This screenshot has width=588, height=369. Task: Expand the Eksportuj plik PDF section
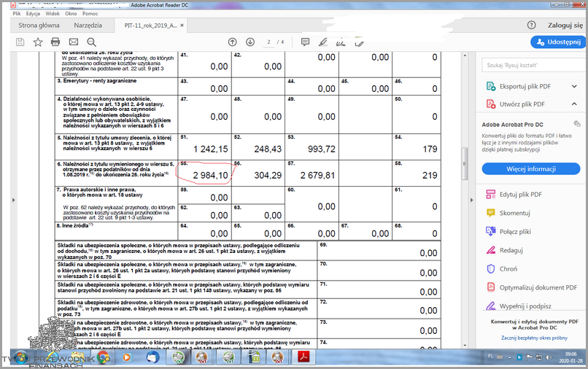point(574,86)
